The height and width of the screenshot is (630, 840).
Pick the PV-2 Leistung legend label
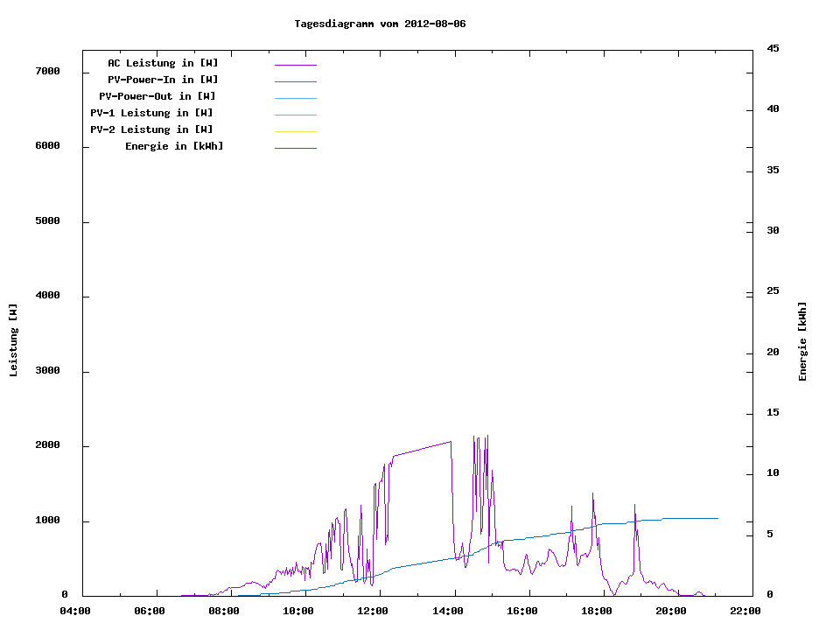click(151, 129)
